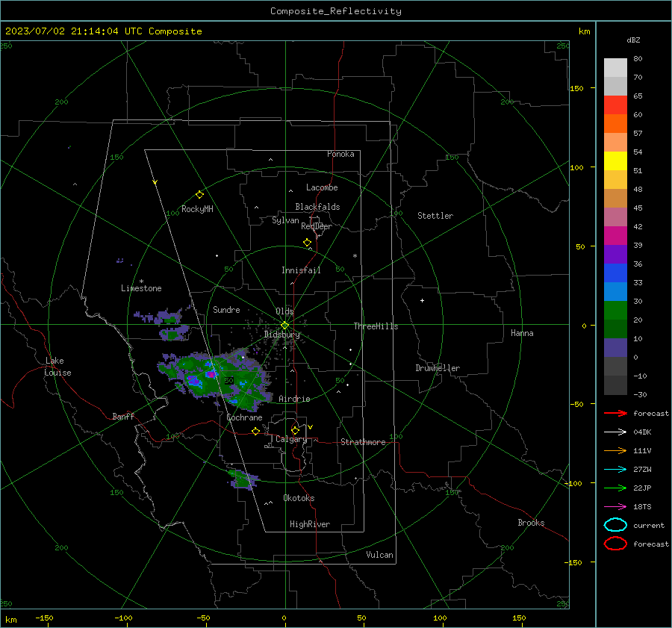Select the Airdrie label
672x628 pixels.
coord(294,399)
